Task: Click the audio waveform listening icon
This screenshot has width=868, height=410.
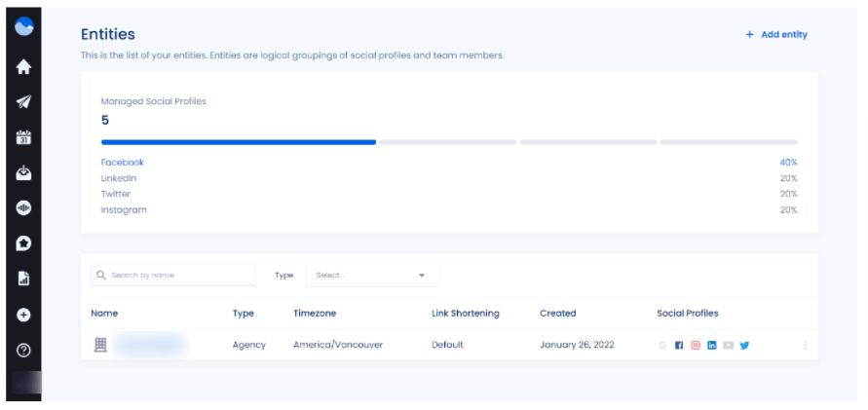Action: click(x=24, y=208)
